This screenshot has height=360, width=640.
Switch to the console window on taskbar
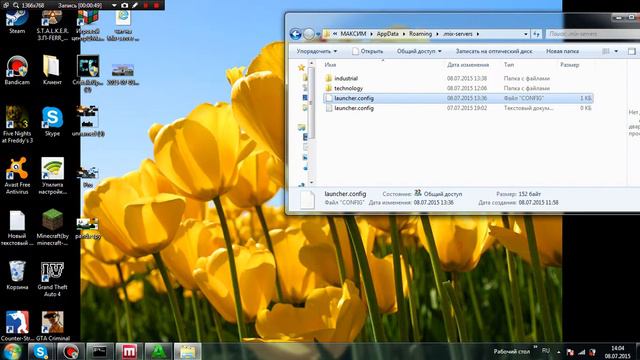[x=99, y=351]
